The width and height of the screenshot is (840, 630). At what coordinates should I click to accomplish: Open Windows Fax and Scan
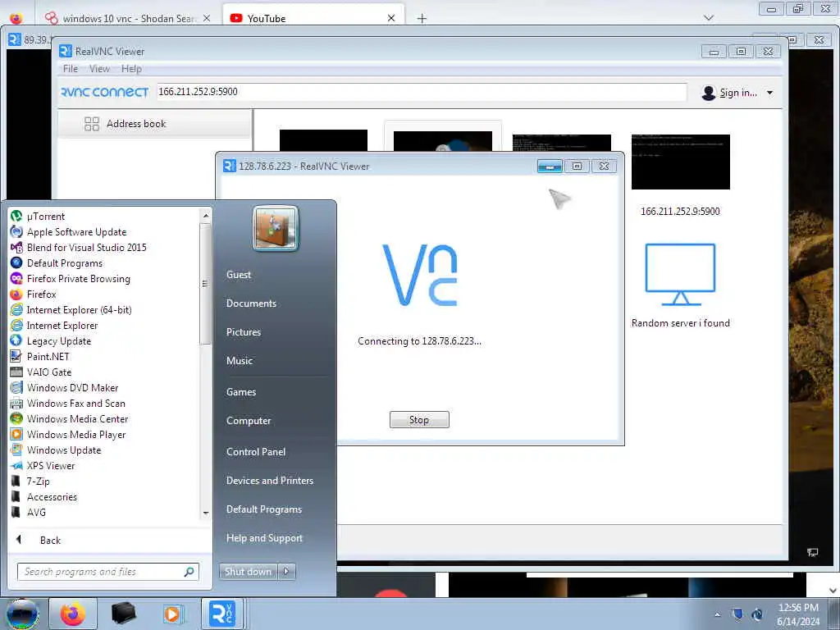(75, 404)
